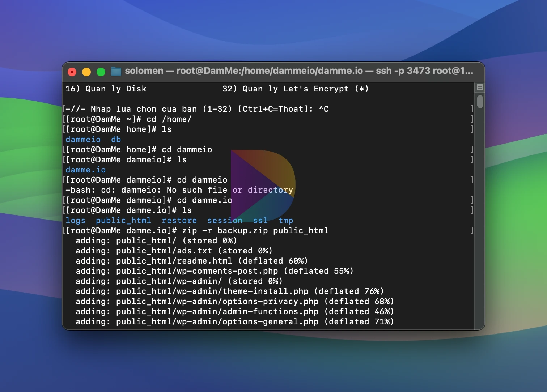Click the 'wp-comments-post.php (deflated 55%)' line
The image size is (547, 392).
[215, 271]
